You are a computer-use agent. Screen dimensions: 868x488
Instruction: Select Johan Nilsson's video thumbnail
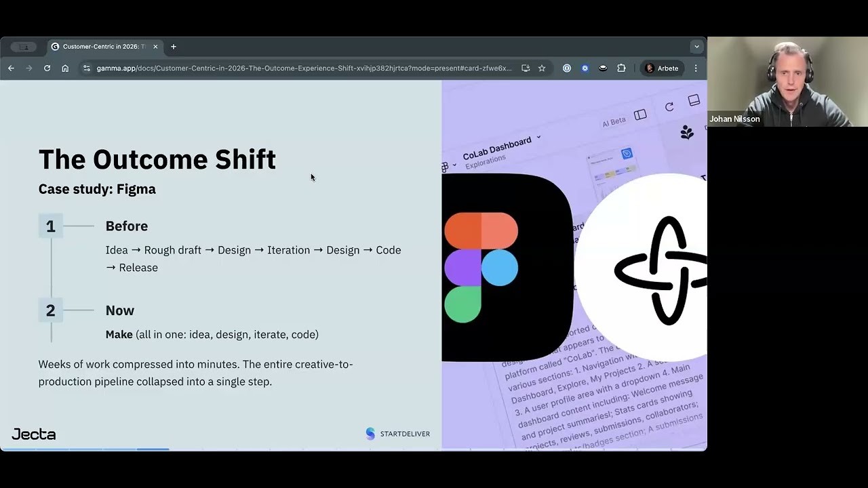(787, 81)
